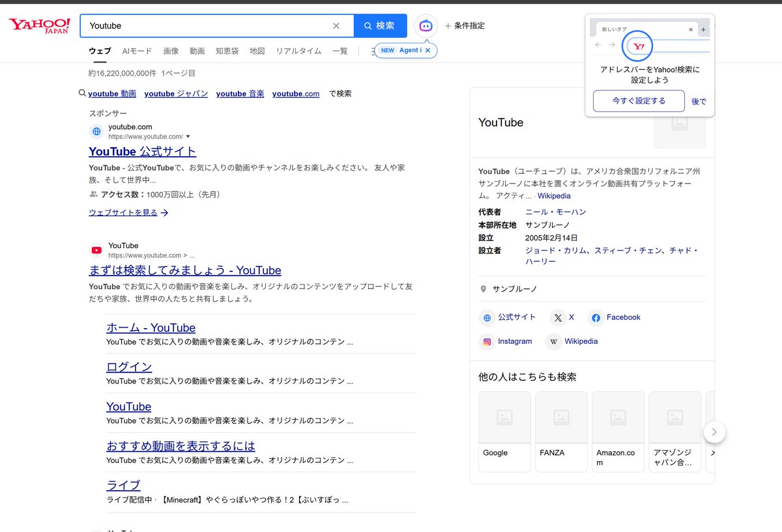Click スティーブ・チェン founder link
This screenshot has height=532, width=782.
click(628, 251)
